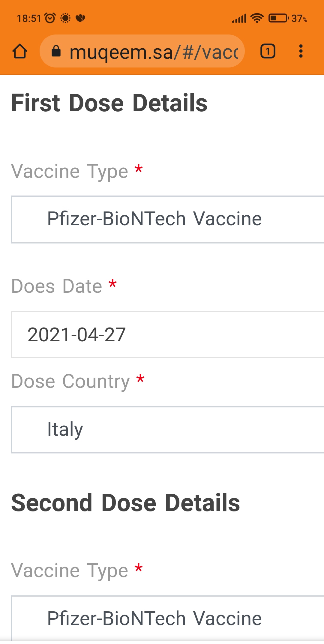324x644 pixels.
Task: Tap the browser home icon
Action: (20, 51)
